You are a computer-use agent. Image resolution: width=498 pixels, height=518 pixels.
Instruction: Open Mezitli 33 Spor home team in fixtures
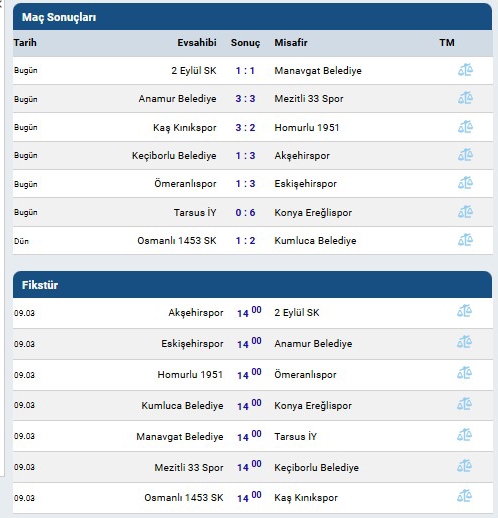click(189, 468)
